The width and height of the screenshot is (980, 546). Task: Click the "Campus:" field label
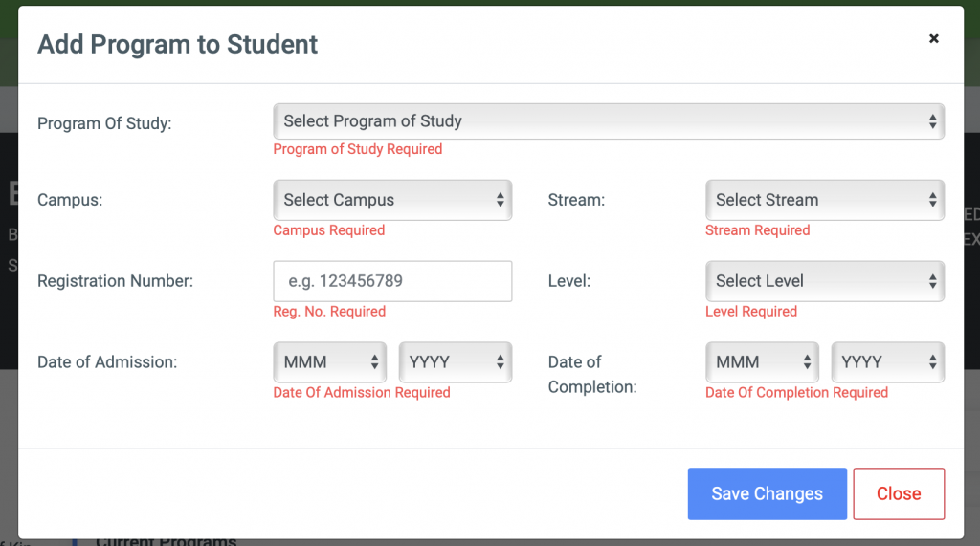(72, 200)
